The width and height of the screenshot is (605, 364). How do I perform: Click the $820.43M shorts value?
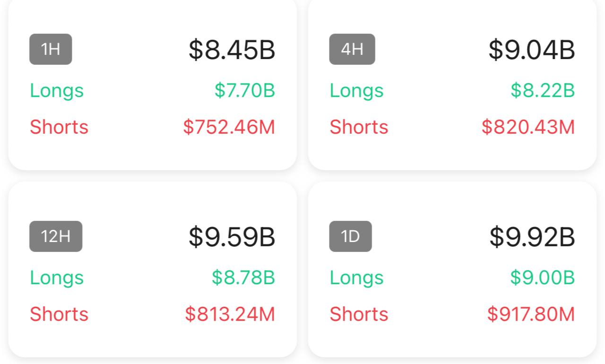(528, 127)
